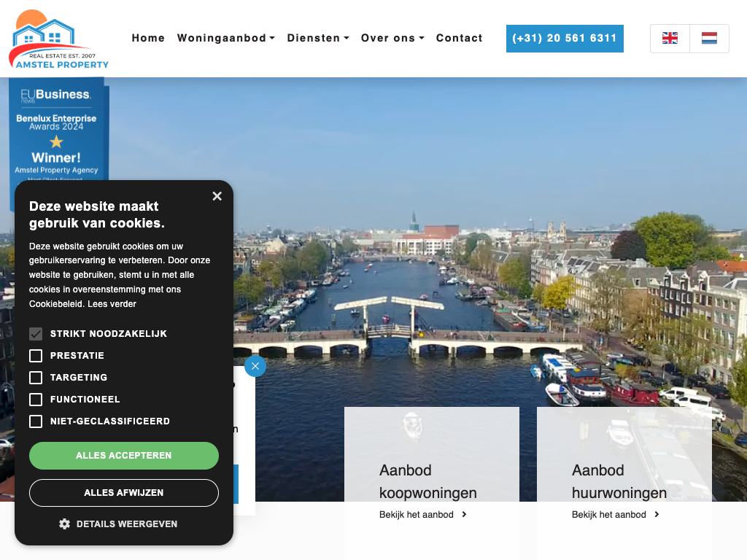Select the Dutch flag language option
The height and width of the screenshot is (560, 747).
click(x=709, y=39)
